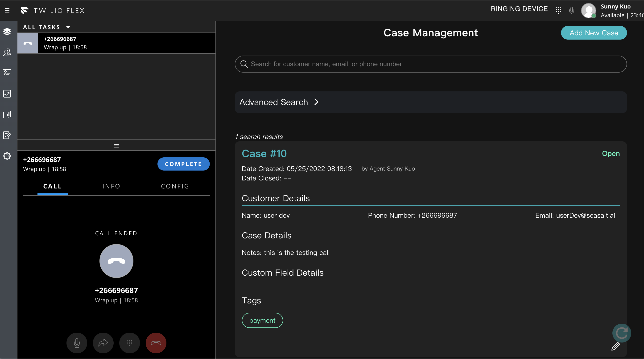This screenshot has height=359, width=644.
Task: Toggle the microphone icon in the top bar
Action: tap(571, 10)
